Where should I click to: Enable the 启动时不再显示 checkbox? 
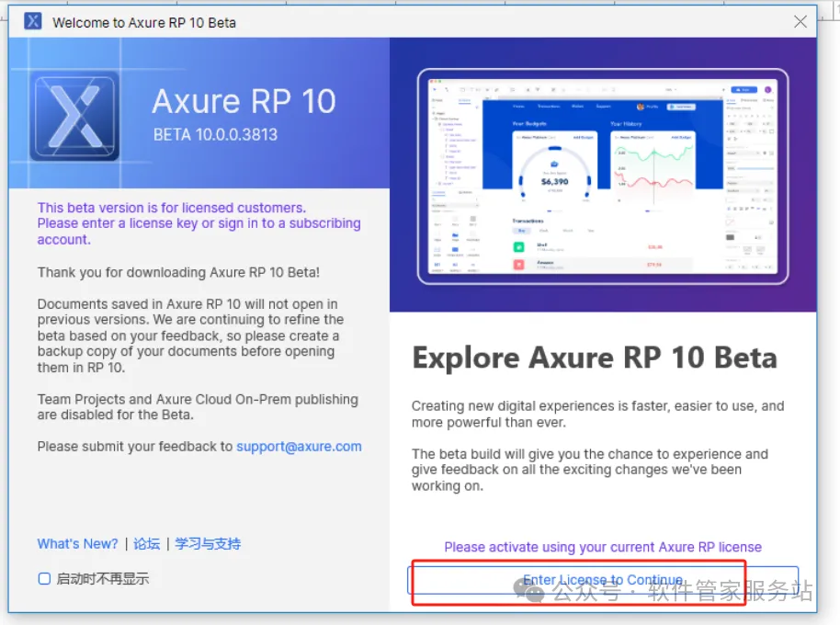(x=44, y=578)
